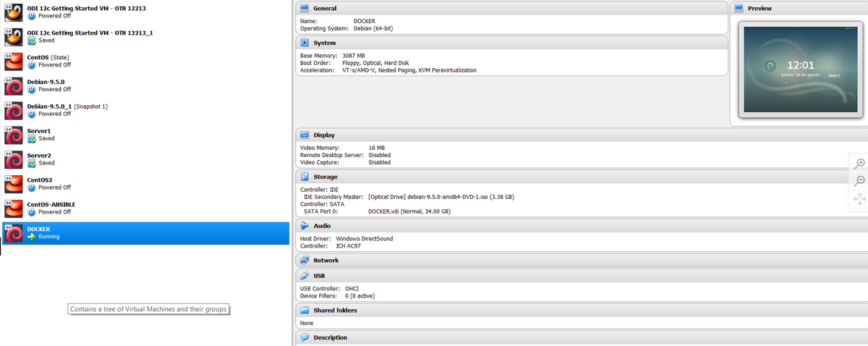Viewport: 868px width, 346px height.
Task: Click the zoom in magnifier icon
Action: (860, 164)
